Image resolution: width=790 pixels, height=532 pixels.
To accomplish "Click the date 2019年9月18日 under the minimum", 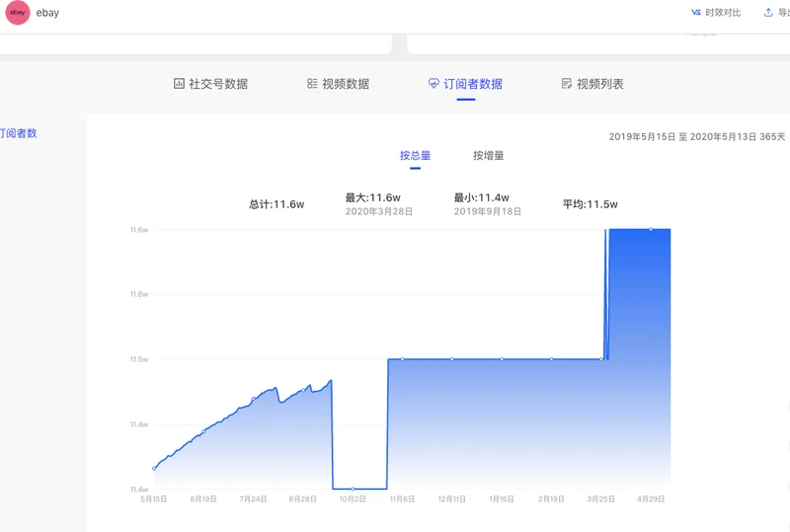I will [x=487, y=211].
